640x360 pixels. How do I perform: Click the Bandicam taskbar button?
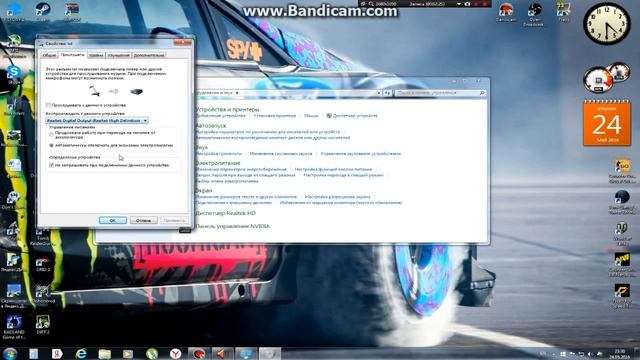[x=199, y=353]
